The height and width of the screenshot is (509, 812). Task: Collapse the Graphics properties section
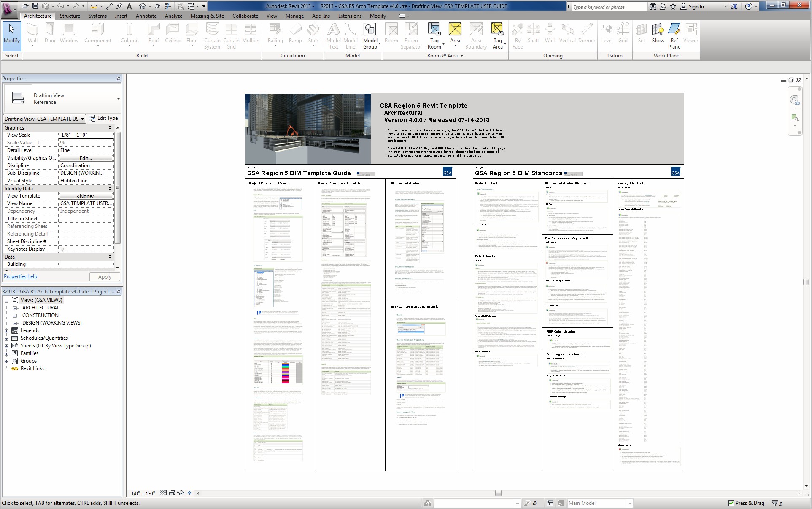110,128
